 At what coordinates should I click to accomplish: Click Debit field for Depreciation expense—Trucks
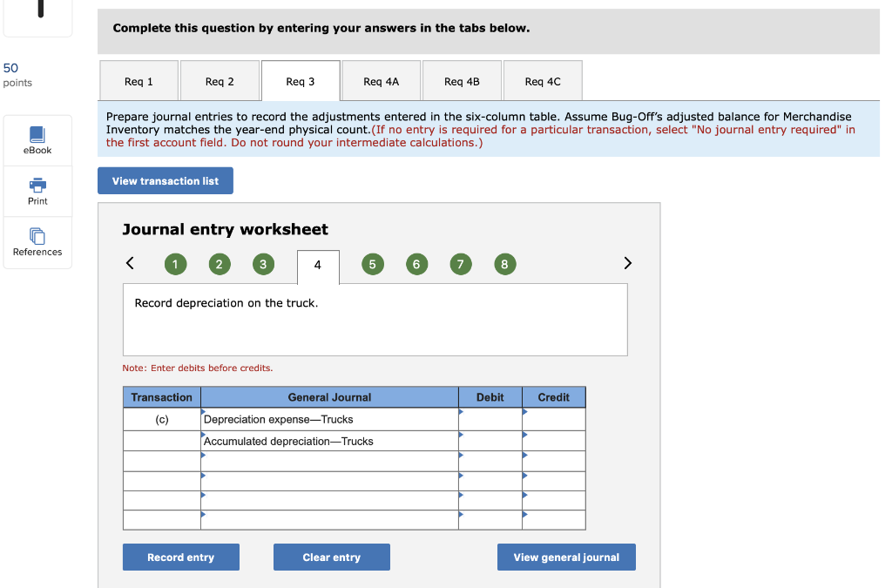(x=490, y=420)
